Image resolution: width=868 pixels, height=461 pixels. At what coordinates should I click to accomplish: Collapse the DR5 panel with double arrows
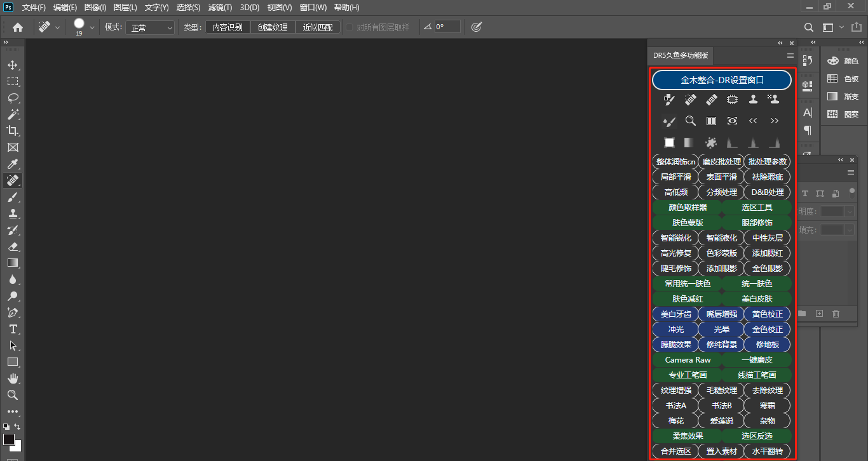click(780, 43)
